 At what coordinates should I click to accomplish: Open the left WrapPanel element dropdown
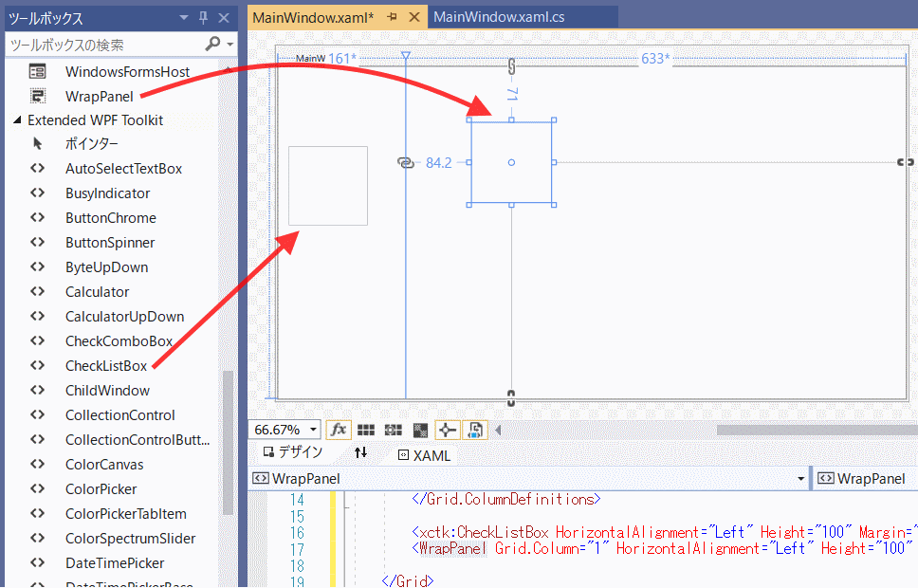pyautogui.click(x=800, y=479)
